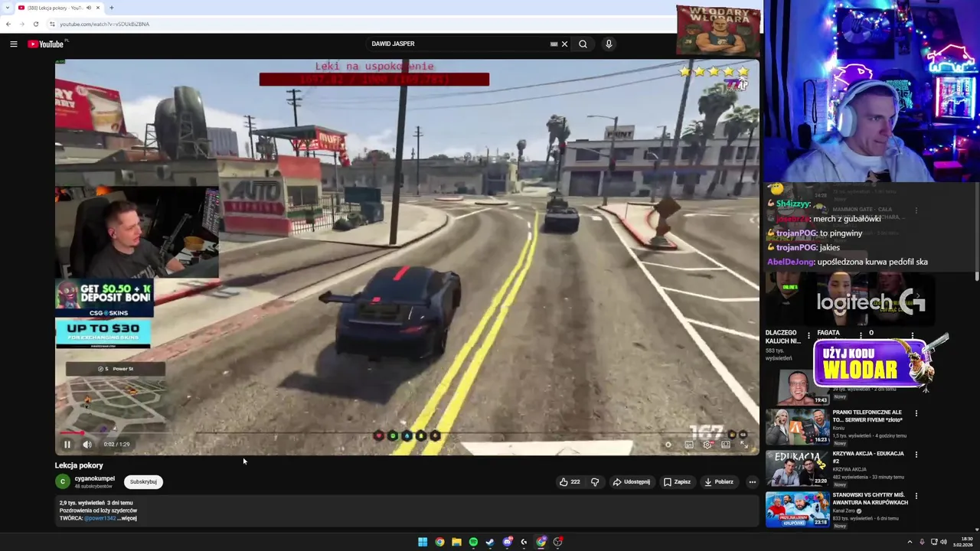Open Discord from the taskbar

507,542
